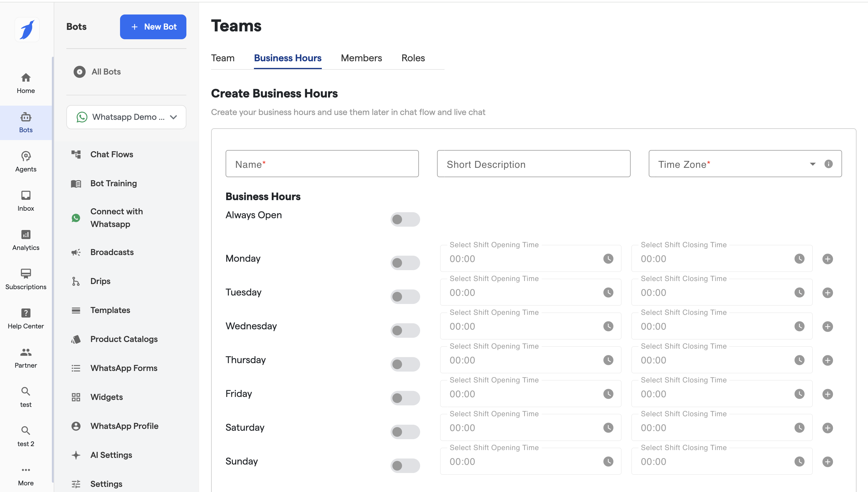868x492 pixels.
Task: Expand the Time Zone dropdown
Action: [x=812, y=164]
